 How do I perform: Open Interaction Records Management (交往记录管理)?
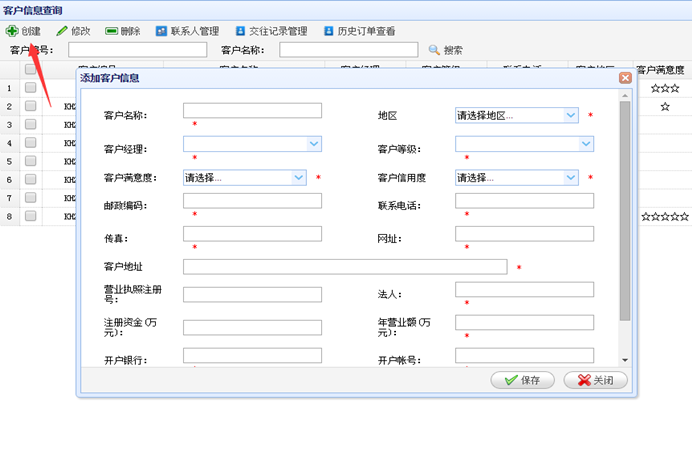click(x=271, y=31)
